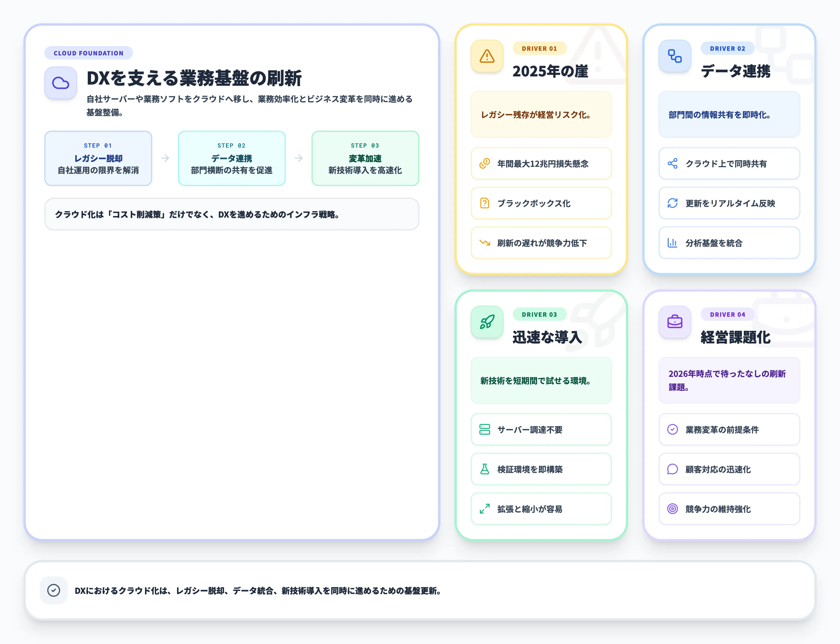Click the downward trend icon beside 刷新の遅れが競争力低下
840x644 pixels.
484,243
